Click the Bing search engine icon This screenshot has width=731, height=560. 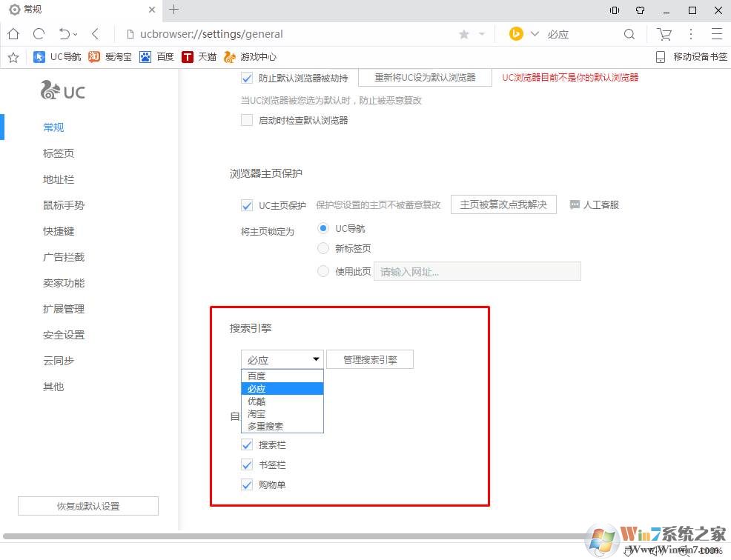point(515,33)
